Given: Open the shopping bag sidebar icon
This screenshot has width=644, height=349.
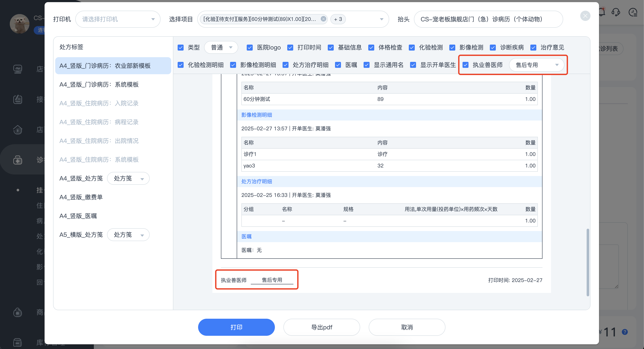Looking at the screenshot, I should pyautogui.click(x=17, y=312).
